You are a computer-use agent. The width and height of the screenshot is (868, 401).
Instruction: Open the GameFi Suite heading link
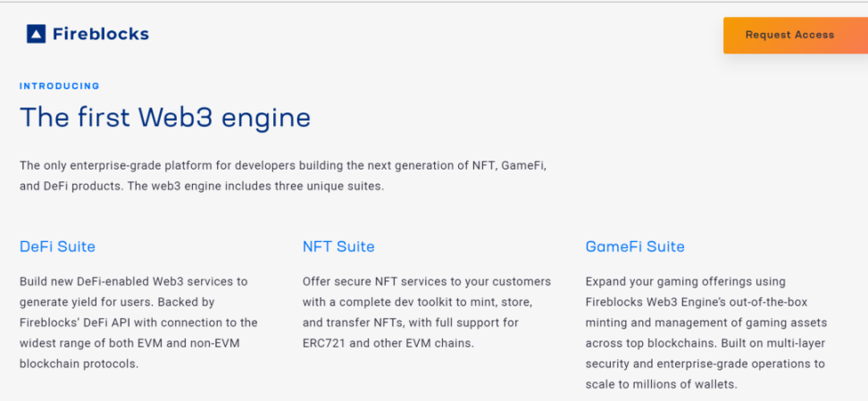pos(635,246)
